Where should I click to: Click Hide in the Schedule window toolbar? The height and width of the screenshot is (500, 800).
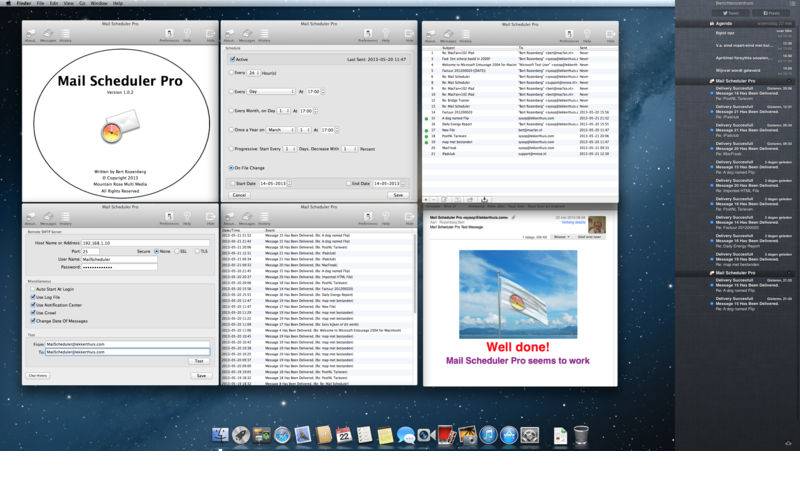[409, 35]
